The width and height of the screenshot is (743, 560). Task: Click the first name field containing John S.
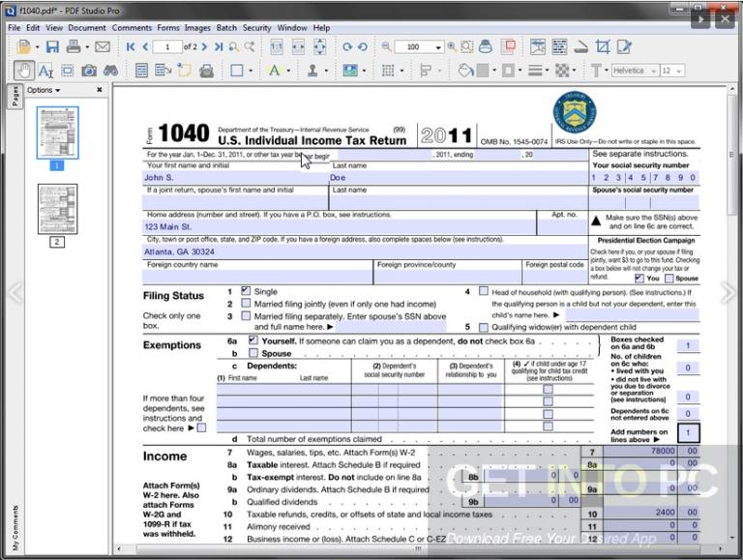235,178
